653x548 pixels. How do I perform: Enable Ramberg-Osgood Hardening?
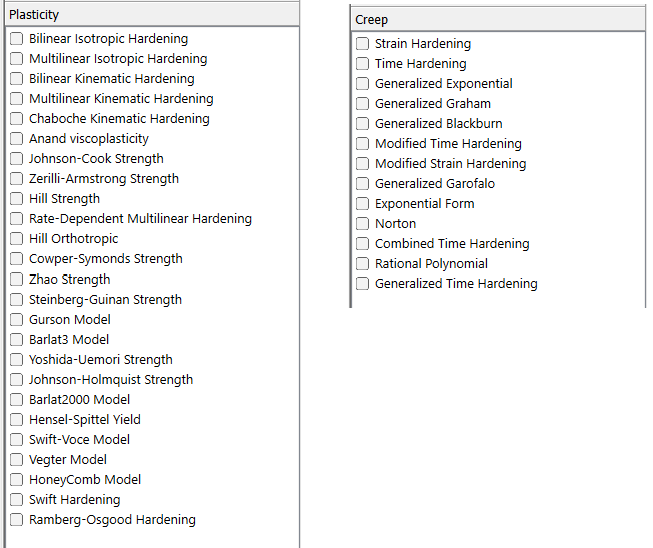(17, 519)
